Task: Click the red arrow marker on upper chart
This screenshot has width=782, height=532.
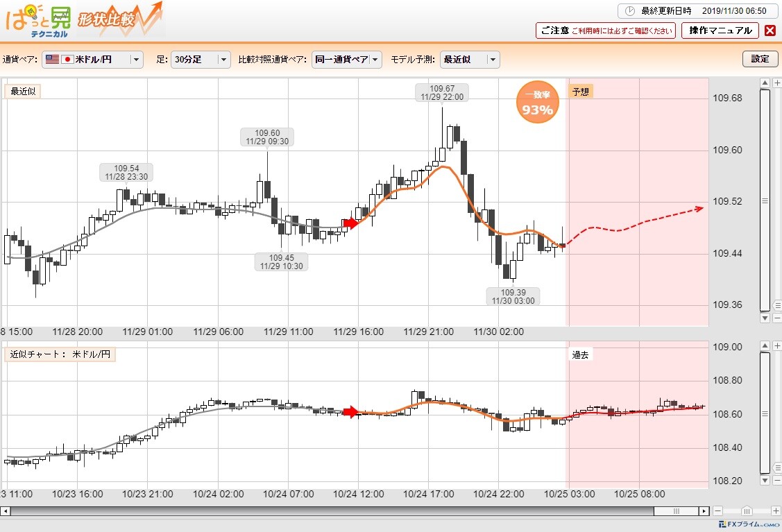Action: (x=351, y=223)
